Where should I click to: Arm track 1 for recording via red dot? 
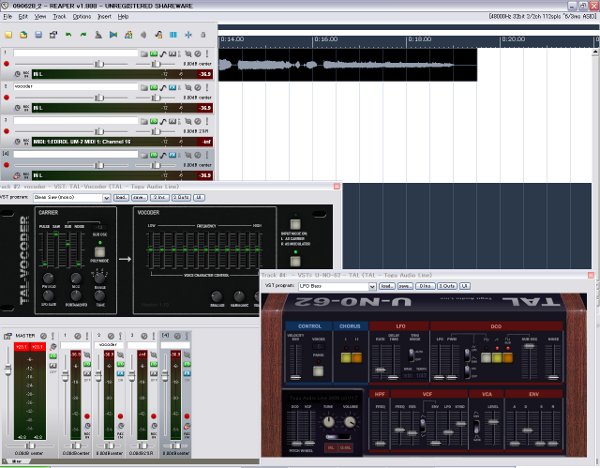coord(6,64)
